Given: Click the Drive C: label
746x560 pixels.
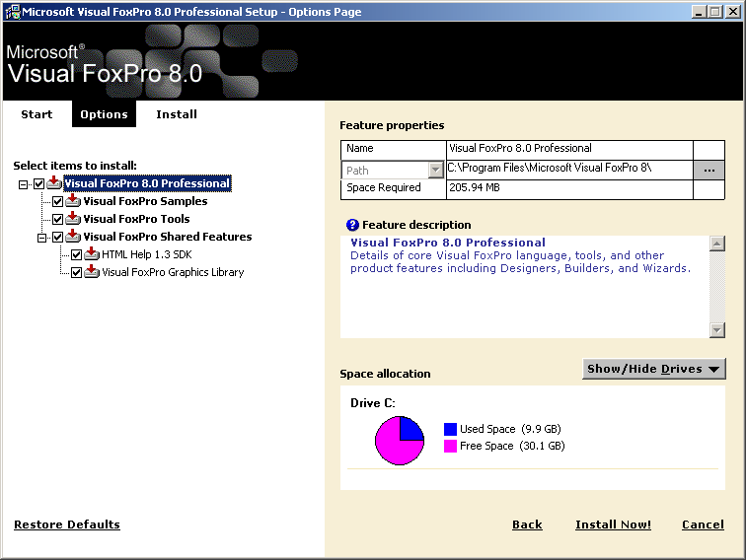Looking at the screenshot, I should coord(373,403).
